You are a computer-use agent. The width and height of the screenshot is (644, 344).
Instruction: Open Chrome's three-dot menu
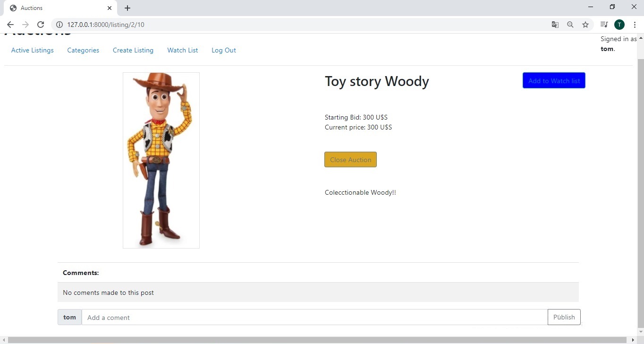pos(635,25)
